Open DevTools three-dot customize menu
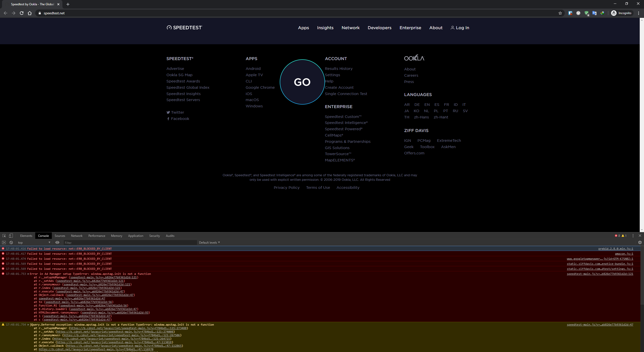The width and height of the screenshot is (644, 352). click(x=633, y=236)
